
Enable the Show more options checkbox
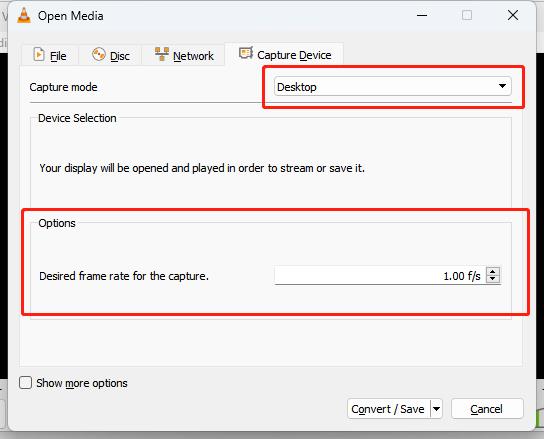[x=25, y=383]
